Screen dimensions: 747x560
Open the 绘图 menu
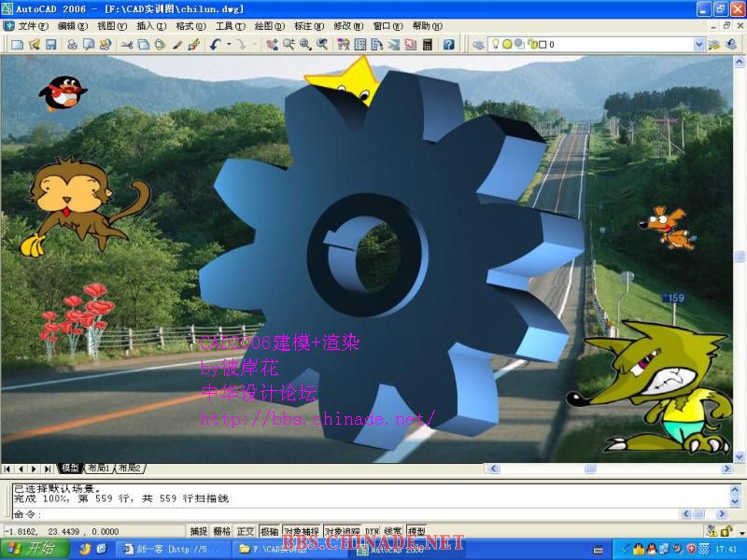pyautogui.click(x=269, y=26)
